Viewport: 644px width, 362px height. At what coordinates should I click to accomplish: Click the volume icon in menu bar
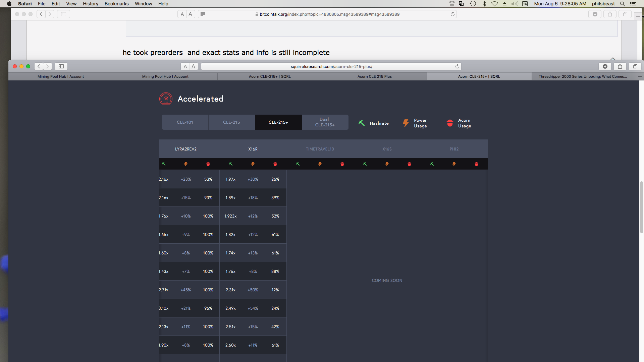(515, 4)
